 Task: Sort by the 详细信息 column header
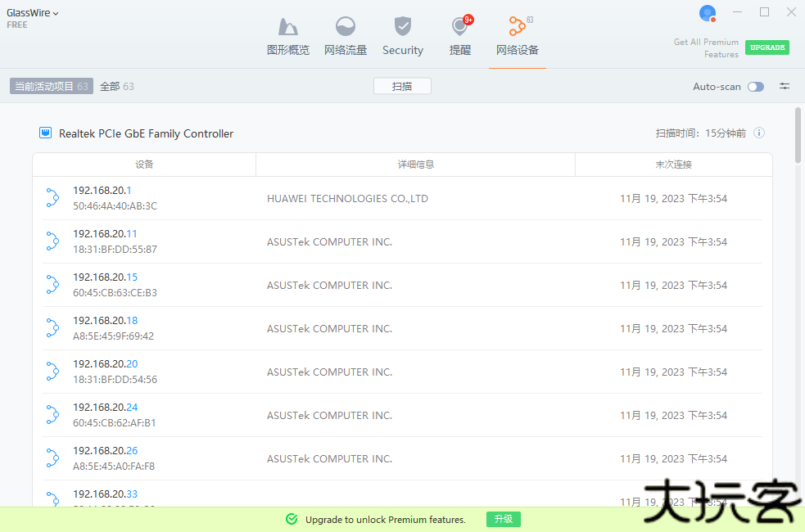tap(415, 165)
